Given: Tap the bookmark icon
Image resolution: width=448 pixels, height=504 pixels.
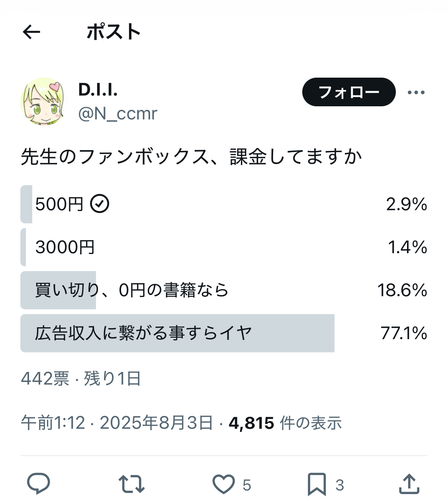Looking at the screenshot, I should pyautogui.click(x=317, y=484).
